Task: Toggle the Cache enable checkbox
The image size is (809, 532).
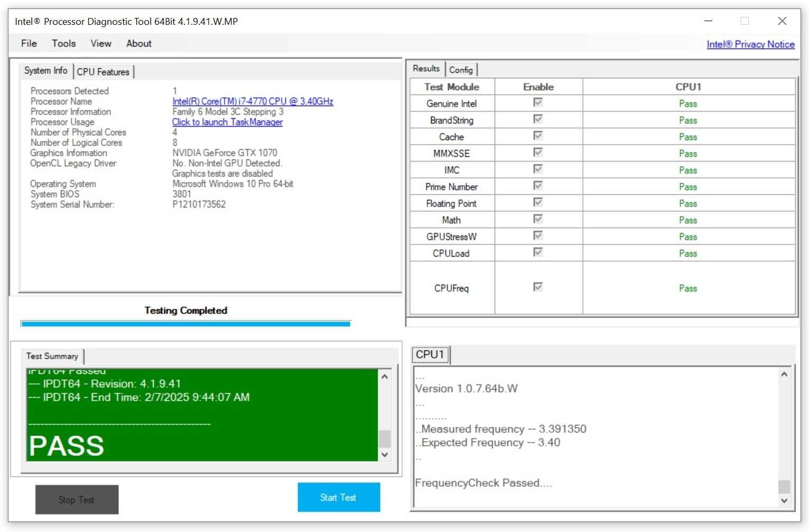Action: coord(538,136)
